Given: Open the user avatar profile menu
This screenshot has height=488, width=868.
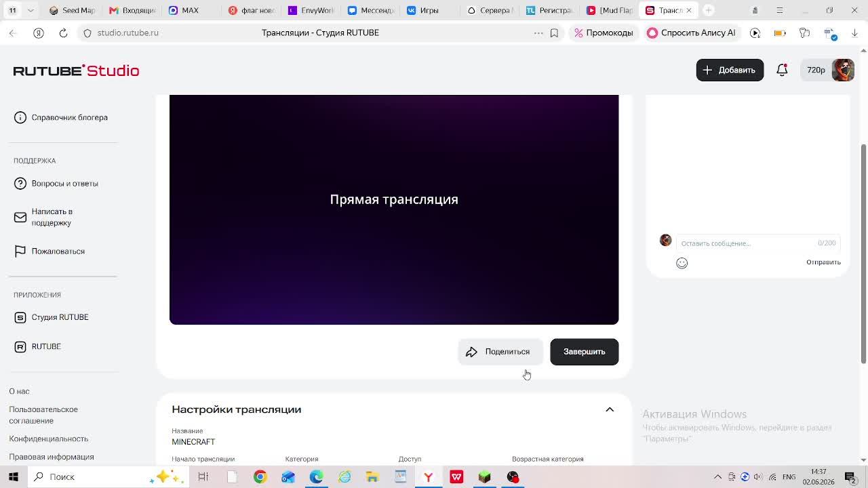Looking at the screenshot, I should (x=843, y=70).
